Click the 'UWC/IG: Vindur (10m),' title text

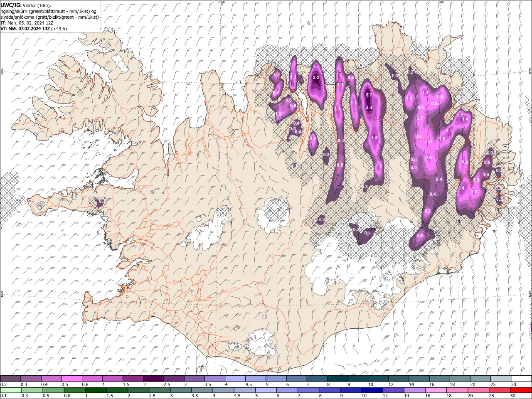tap(26, 5)
